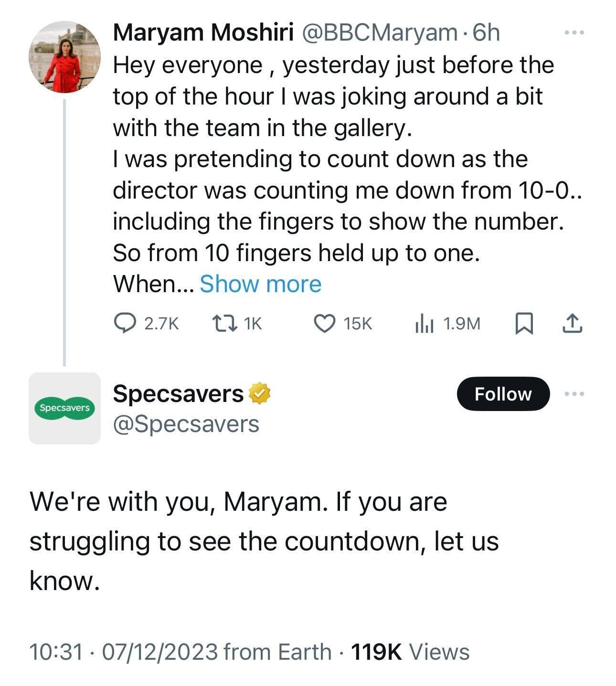Tap the share upload icon
The width and height of the screenshot is (616, 686).
pos(572,323)
